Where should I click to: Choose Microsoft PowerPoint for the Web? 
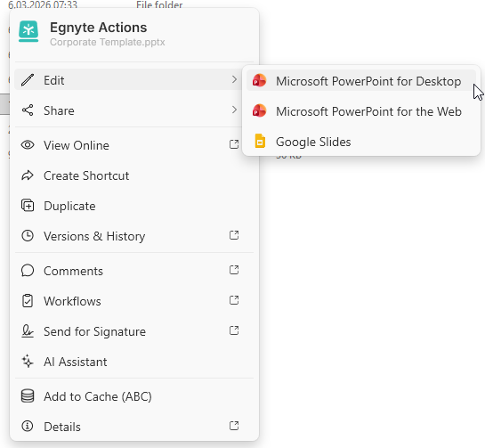(x=361, y=110)
